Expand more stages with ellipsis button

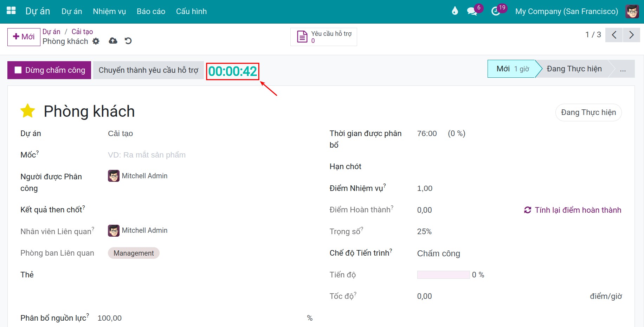[623, 69]
